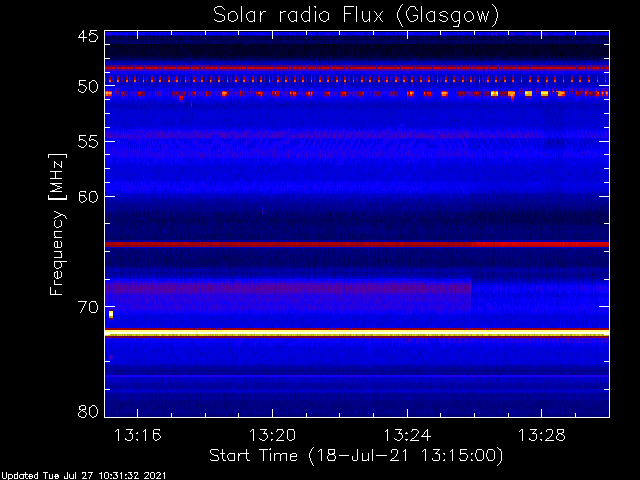
Task: Click the 45 frequency axis tick label
Action: [x=88, y=36]
